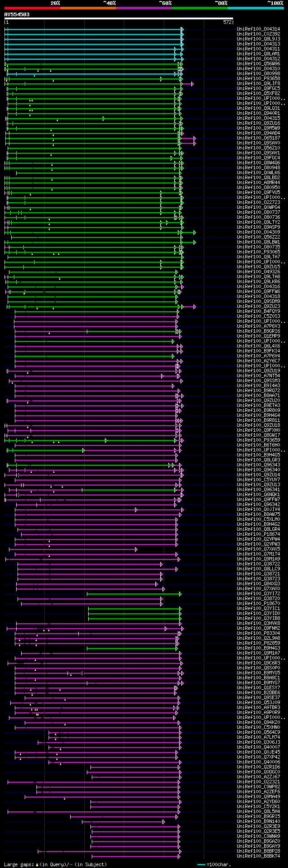This screenshot has width=288, height=868.
Task: Select hit UniRef100_Q9SSM3
Action: point(258,380)
